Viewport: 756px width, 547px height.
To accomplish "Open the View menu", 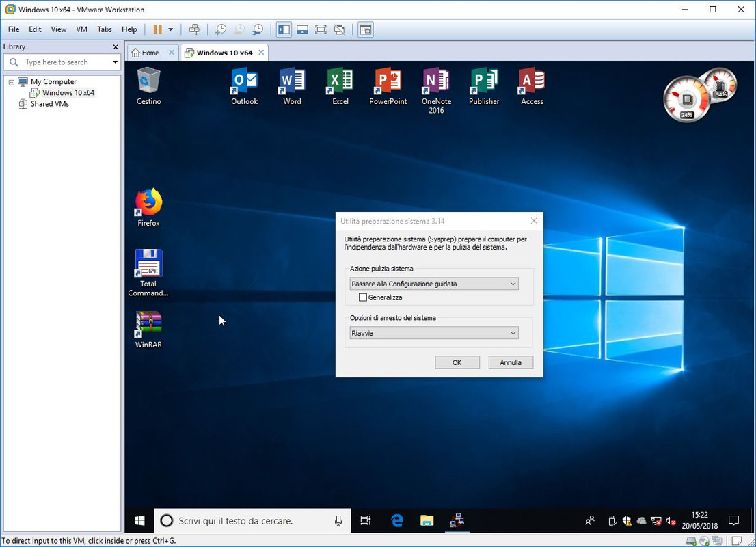I will click(58, 29).
